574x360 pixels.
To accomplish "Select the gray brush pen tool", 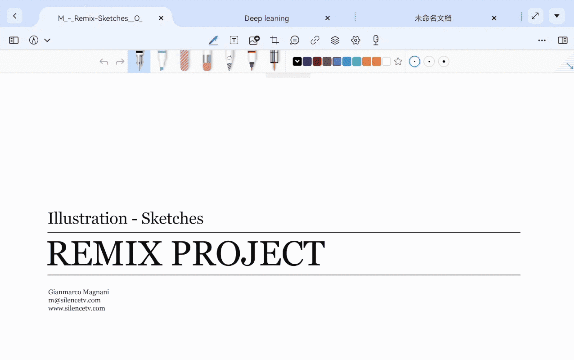I will 274,61.
